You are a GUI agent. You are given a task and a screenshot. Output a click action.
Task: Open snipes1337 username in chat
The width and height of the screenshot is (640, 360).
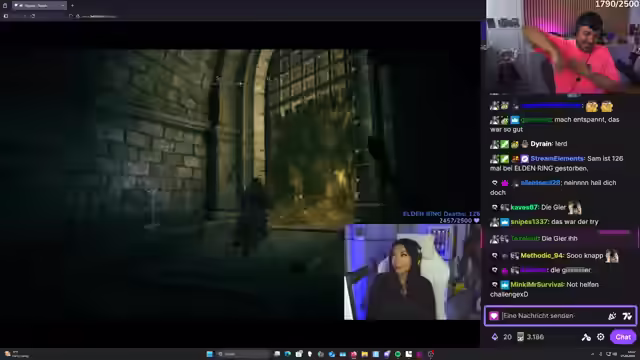coord(529,222)
